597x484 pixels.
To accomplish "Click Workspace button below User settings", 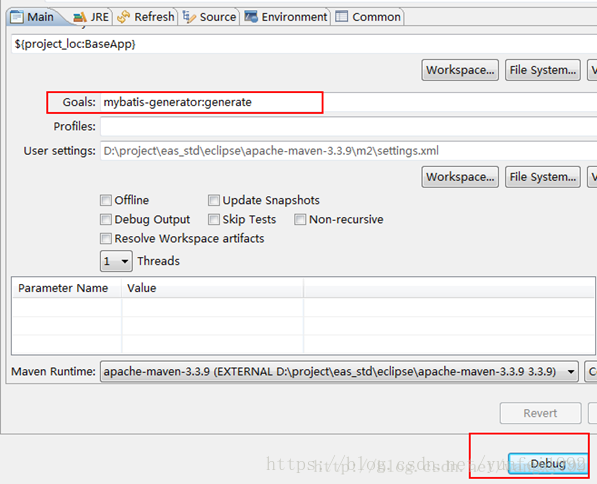I will pyautogui.click(x=460, y=177).
